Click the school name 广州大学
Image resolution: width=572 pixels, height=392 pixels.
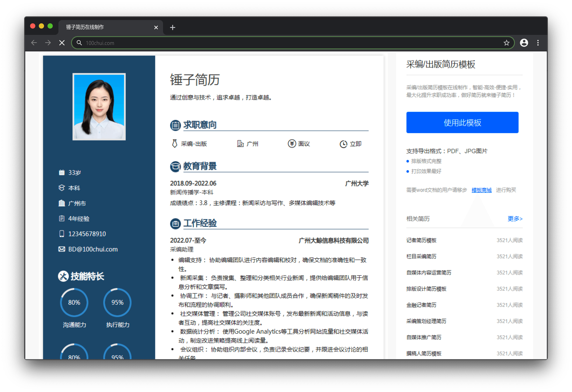click(357, 183)
